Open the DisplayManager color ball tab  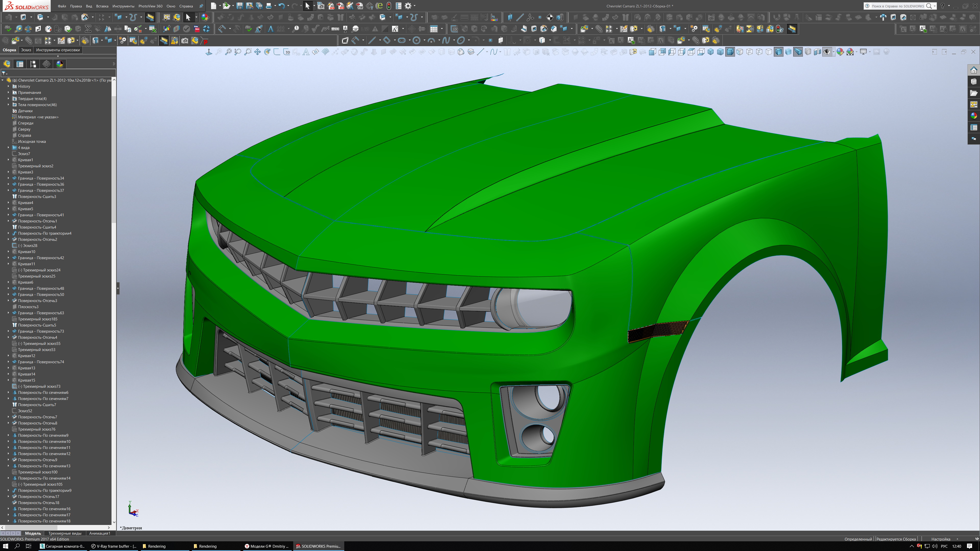point(60,64)
